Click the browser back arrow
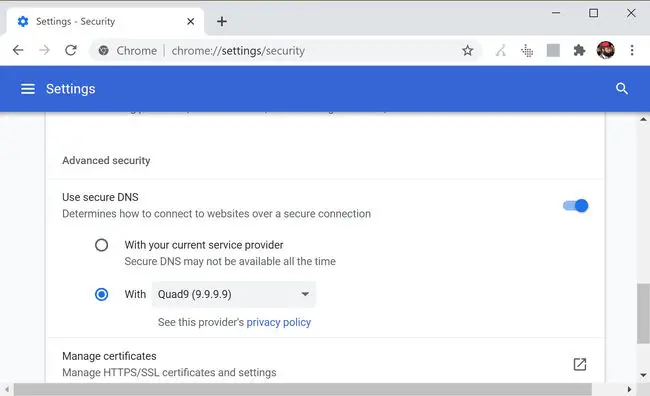The image size is (650, 396). click(x=18, y=50)
